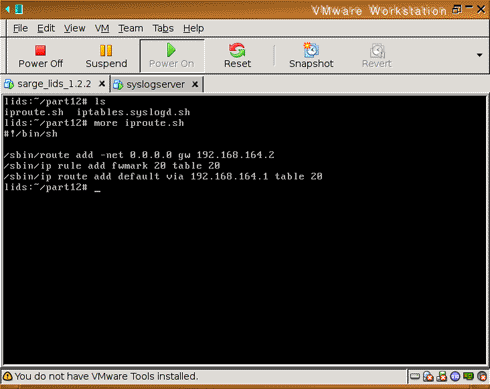Image resolution: width=490 pixels, height=389 pixels.
Task: Open the VM menu
Action: click(x=102, y=28)
